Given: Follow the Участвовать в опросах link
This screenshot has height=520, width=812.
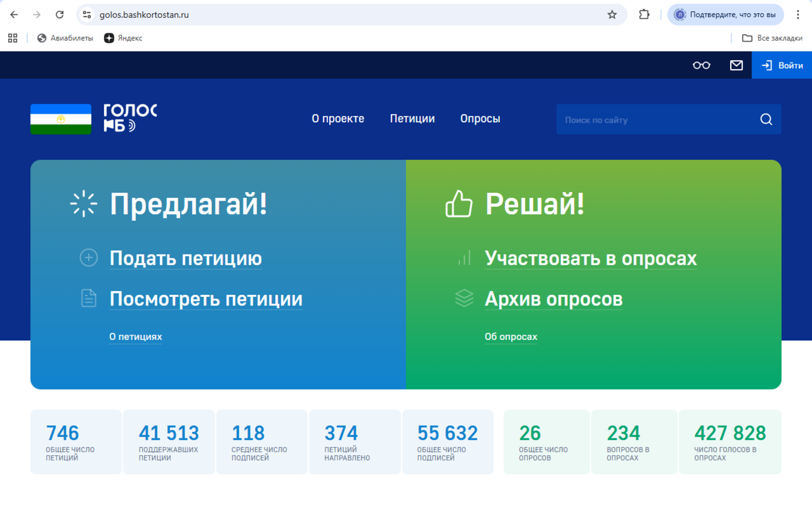Looking at the screenshot, I should click(591, 258).
